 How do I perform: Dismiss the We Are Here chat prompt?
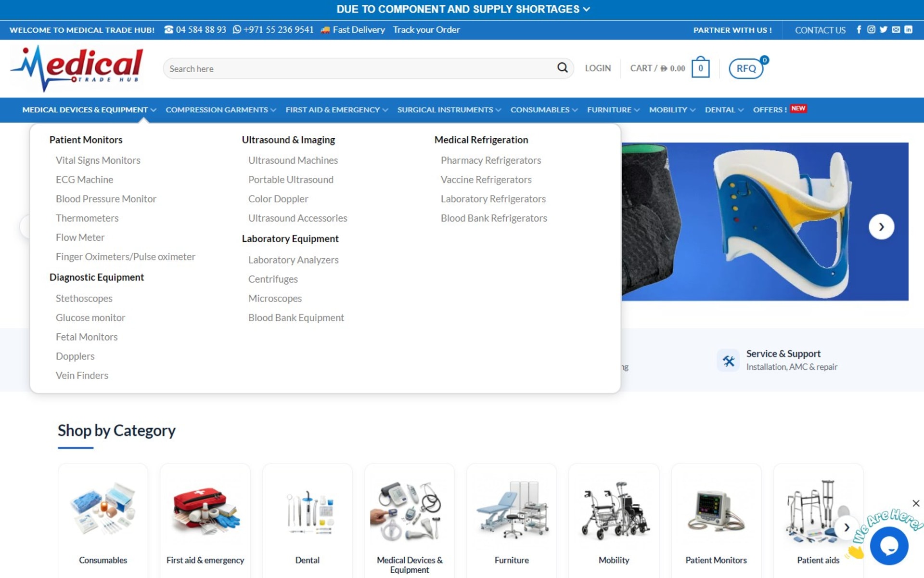916,503
